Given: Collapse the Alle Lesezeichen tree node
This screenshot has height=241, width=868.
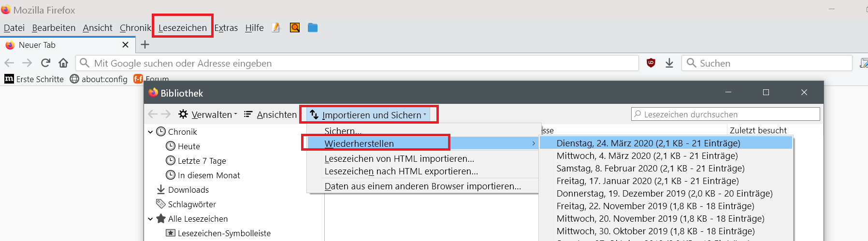Looking at the screenshot, I should [150, 219].
